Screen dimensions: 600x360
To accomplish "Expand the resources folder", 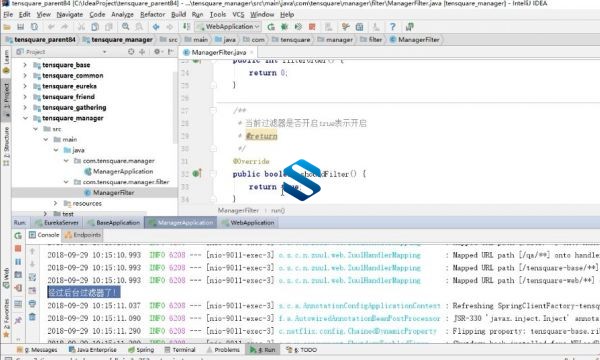I will pyautogui.click(x=55, y=203).
